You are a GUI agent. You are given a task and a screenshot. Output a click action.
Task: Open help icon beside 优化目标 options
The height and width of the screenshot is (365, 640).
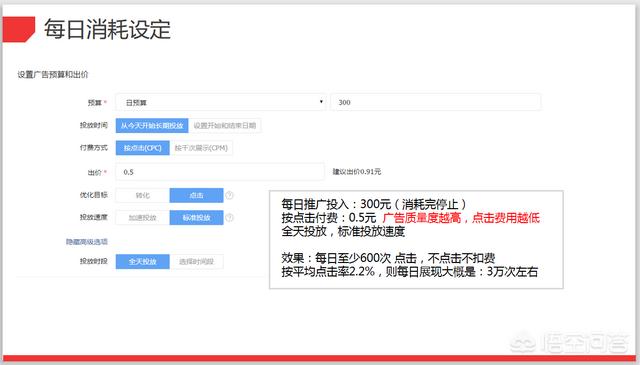(x=230, y=195)
